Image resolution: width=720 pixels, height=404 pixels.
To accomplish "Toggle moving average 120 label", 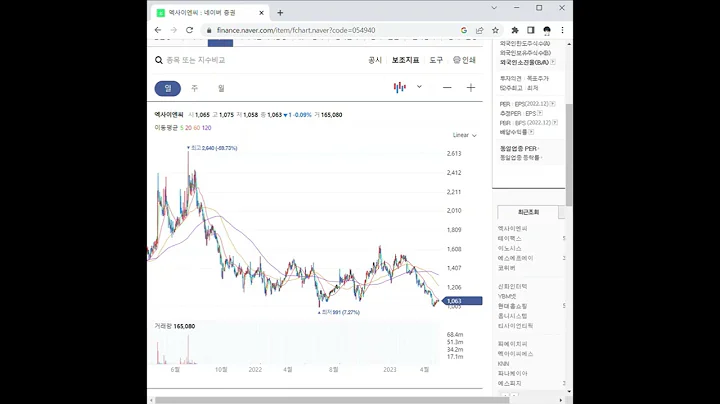I will pos(207,128).
